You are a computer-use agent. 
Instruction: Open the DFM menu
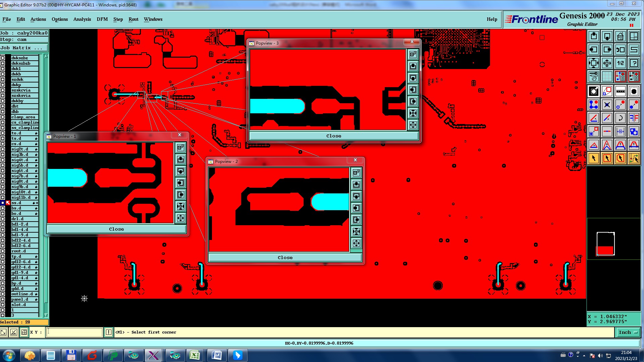pyautogui.click(x=102, y=19)
